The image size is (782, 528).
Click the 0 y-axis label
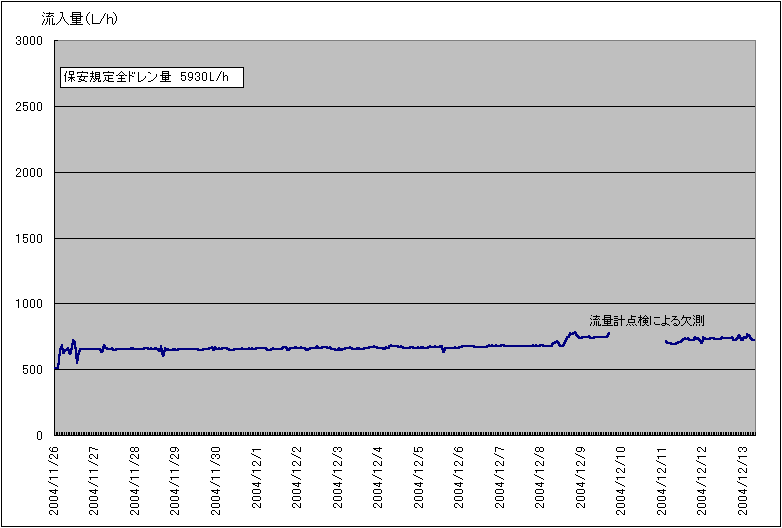[39, 435]
